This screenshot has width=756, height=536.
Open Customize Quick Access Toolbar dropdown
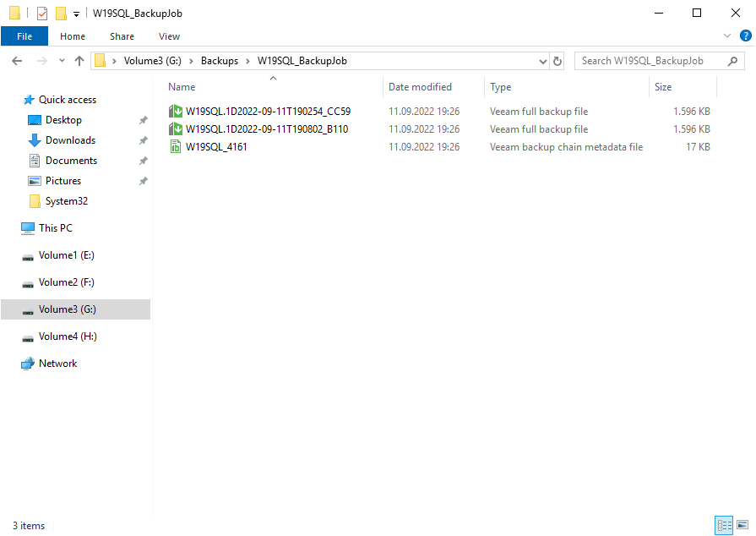76,14
